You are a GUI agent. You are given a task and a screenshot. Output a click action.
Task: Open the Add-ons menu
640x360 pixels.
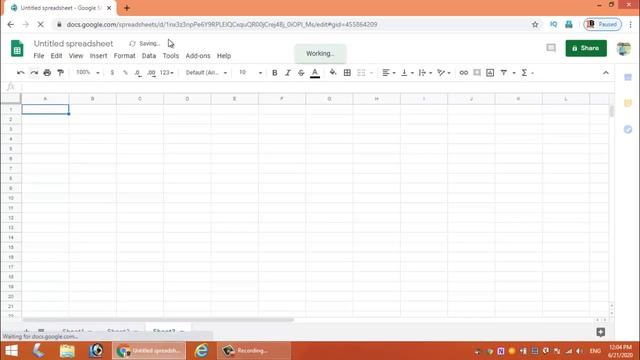click(x=198, y=56)
